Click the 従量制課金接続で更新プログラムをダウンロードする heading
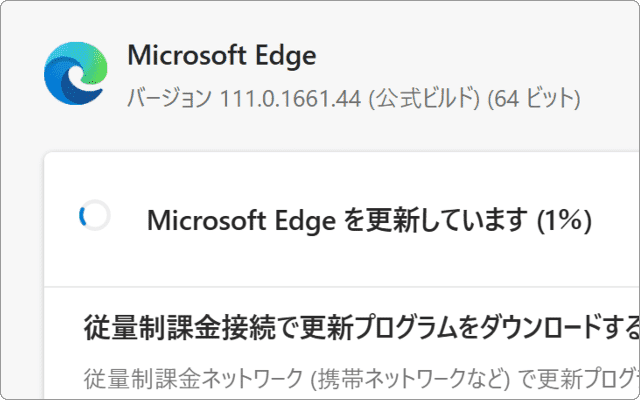Image resolution: width=640 pixels, height=400 pixels. click(x=362, y=328)
